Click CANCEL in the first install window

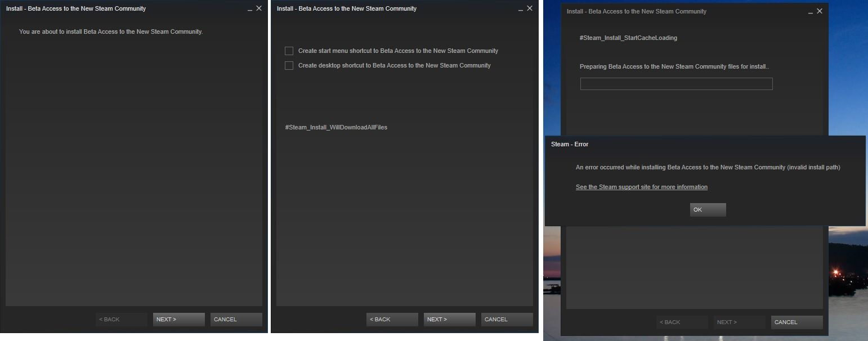[236, 320]
